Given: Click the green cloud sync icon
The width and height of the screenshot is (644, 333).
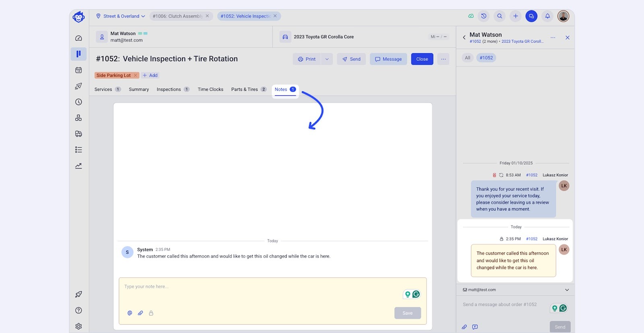Looking at the screenshot, I should (x=471, y=16).
